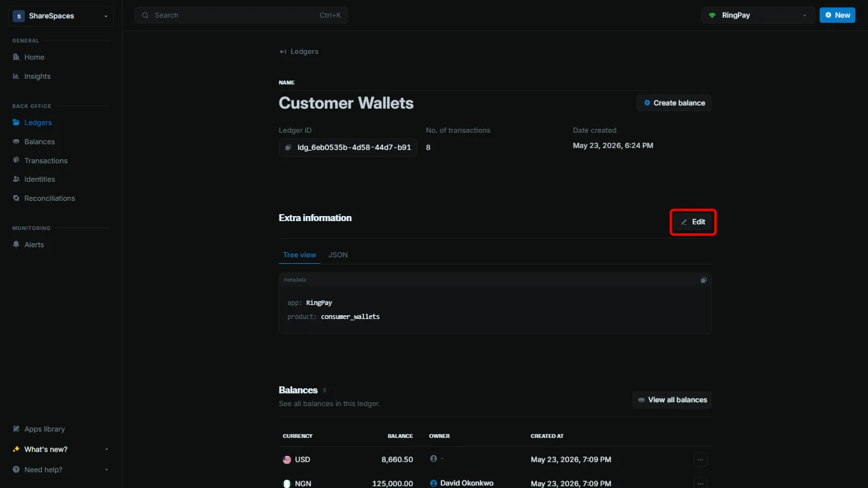Open the Apps library link
This screenshot has width=868, height=488.
pos(44,429)
